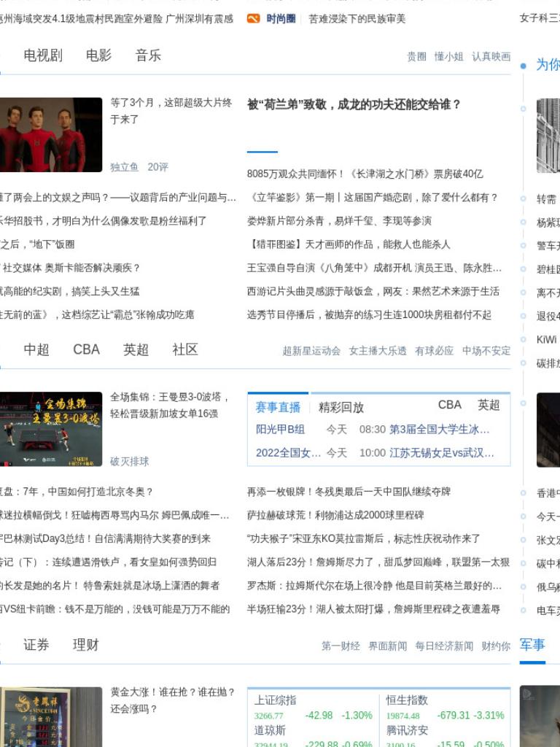Open the 中场不安定 link
This screenshot has width=560, height=747.
(x=486, y=351)
